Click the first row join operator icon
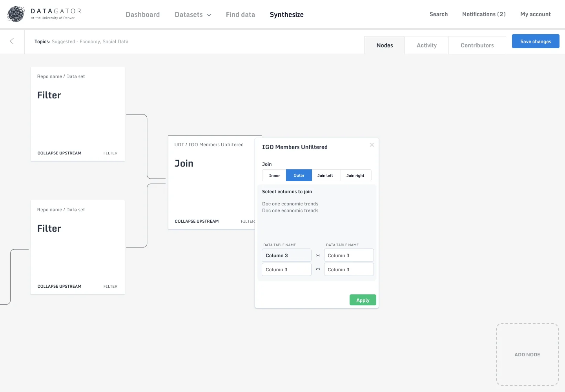 [x=318, y=256]
